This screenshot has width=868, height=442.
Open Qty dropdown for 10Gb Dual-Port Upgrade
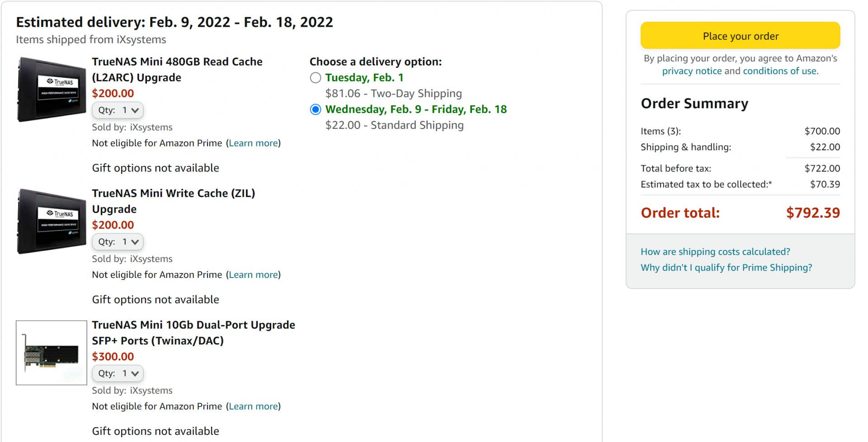coord(118,373)
